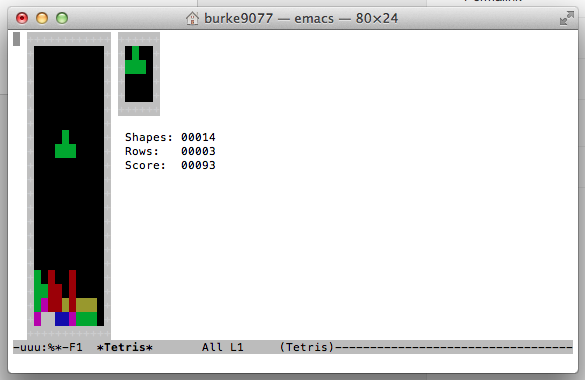Click the light gray block in bottom row
The width and height of the screenshot is (585, 380).
pyautogui.click(x=48, y=319)
